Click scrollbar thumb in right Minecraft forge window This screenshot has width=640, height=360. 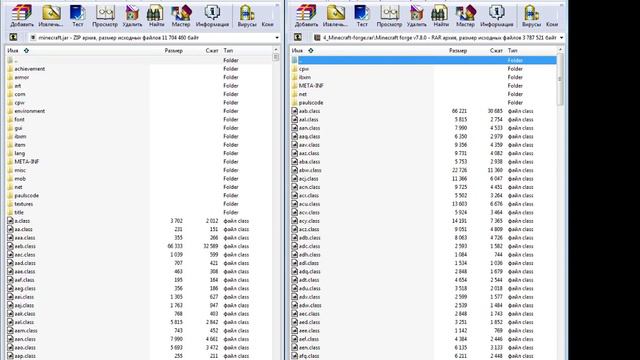pos(560,80)
